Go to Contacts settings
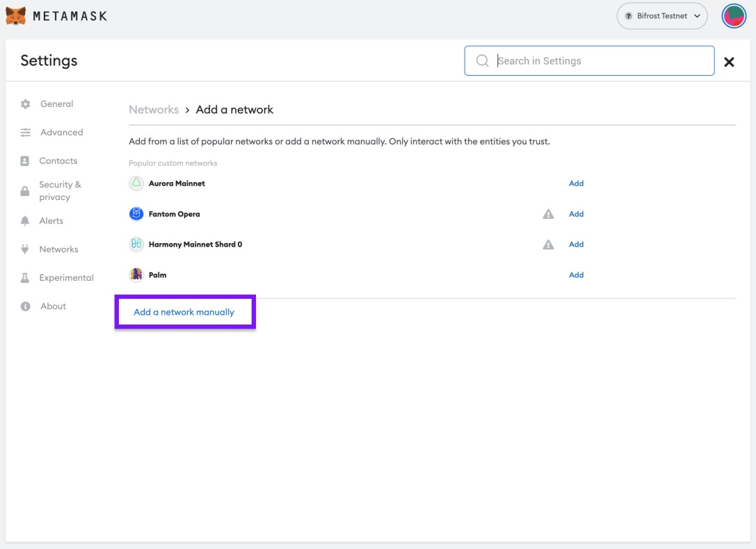 (x=58, y=161)
